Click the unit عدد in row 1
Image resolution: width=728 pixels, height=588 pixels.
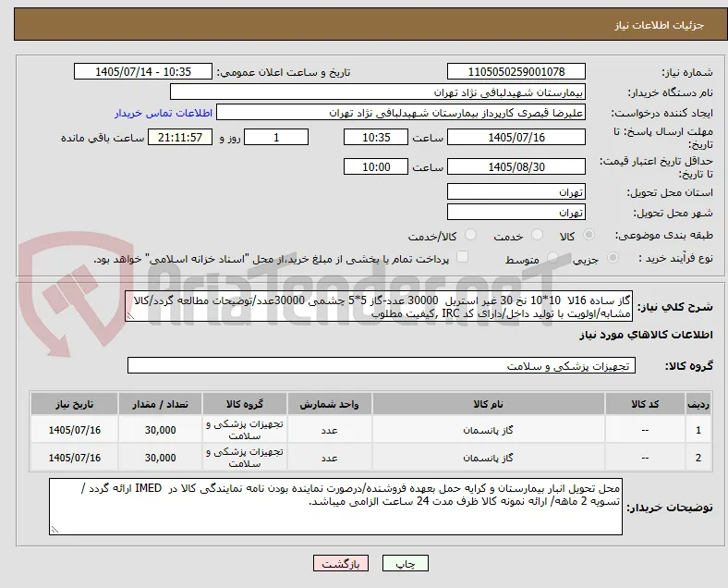point(329,431)
